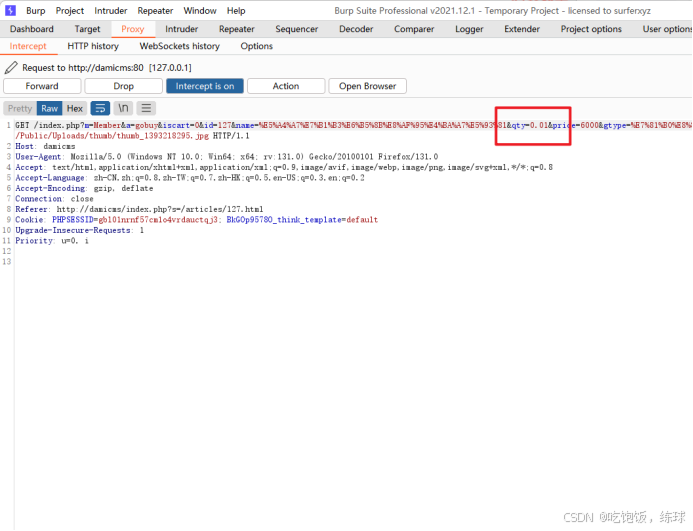Open the Project options tab

[x=591, y=29]
